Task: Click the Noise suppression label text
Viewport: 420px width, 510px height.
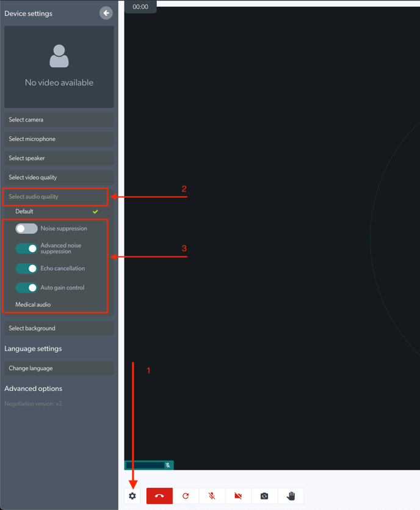Action: coord(63,228)
